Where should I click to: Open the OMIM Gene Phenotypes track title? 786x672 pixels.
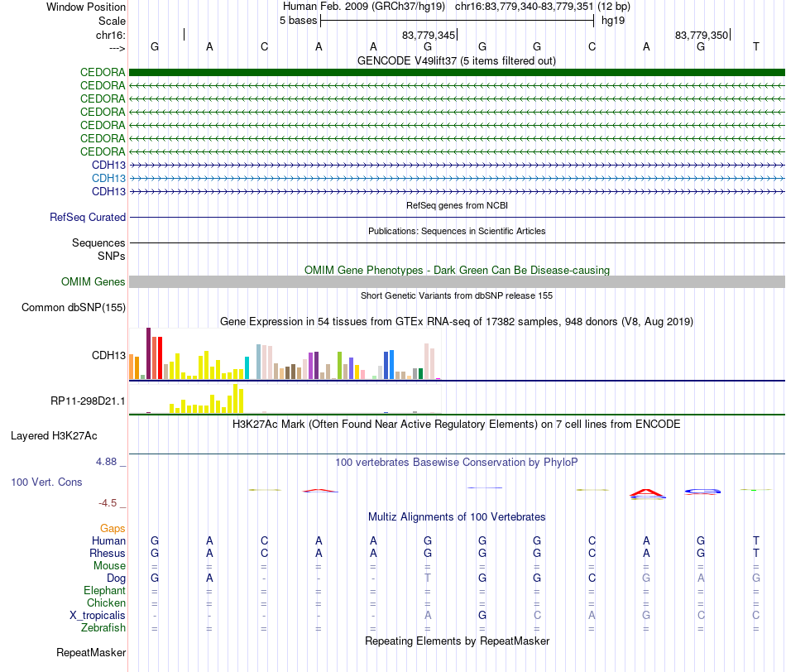(x=457, y=271)
